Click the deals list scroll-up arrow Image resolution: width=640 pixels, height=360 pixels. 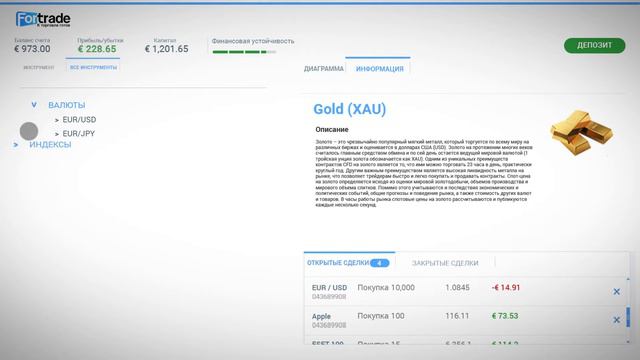(628, 279)
